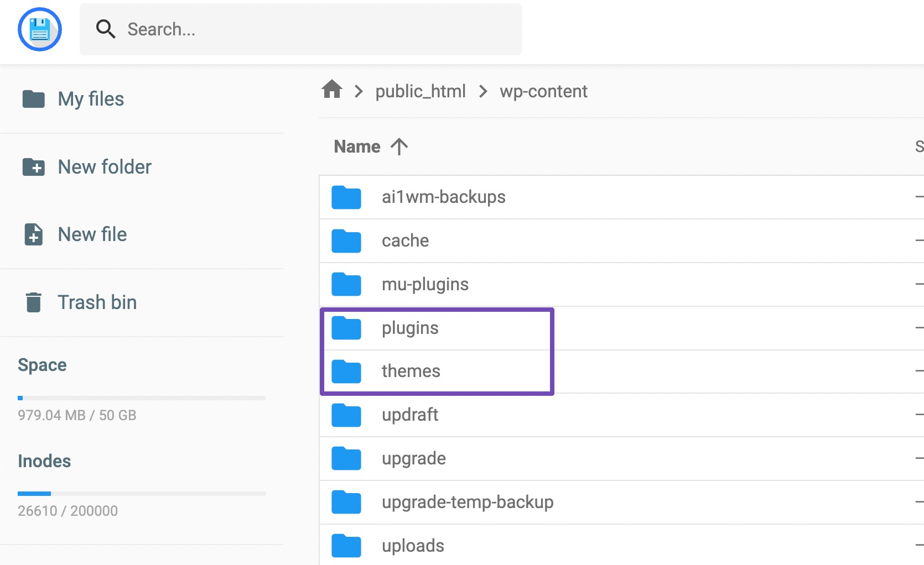Navigate to the ai1wm-backups folder
The height and width of the screenshot is (565, 924).
coord(443,197)
